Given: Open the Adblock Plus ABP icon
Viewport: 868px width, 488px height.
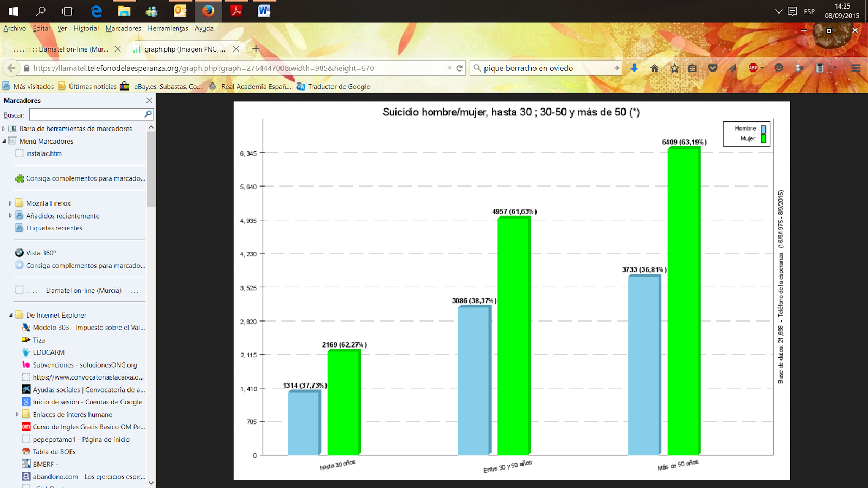Looking at the screenshot, I should pyautogui.click(x=753, y=68).
